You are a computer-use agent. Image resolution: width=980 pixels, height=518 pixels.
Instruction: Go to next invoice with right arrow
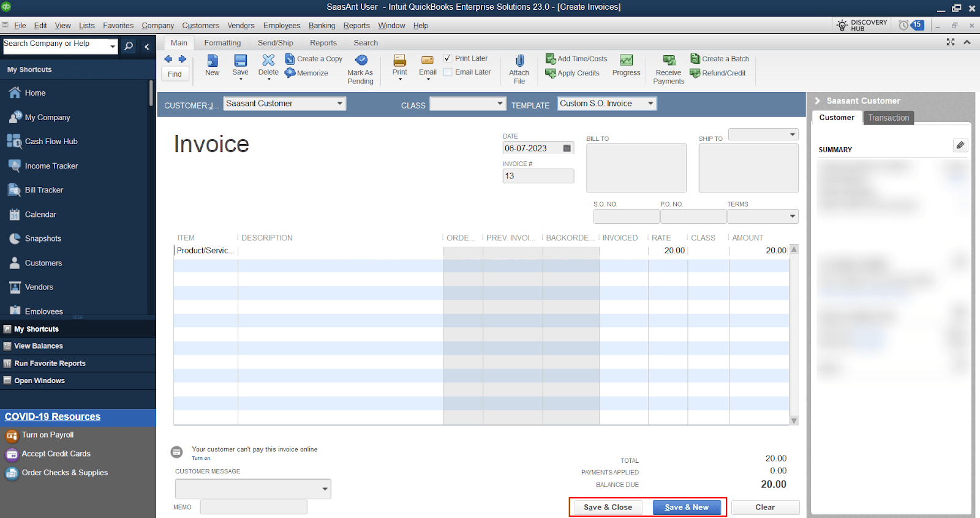[183, 59]
